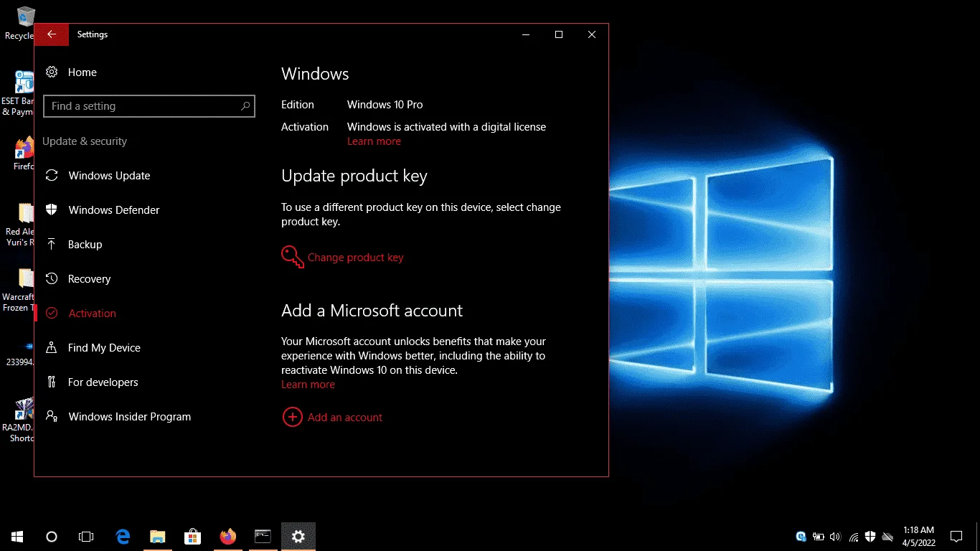
Task: Click Add an account
Action: (333, 417)
